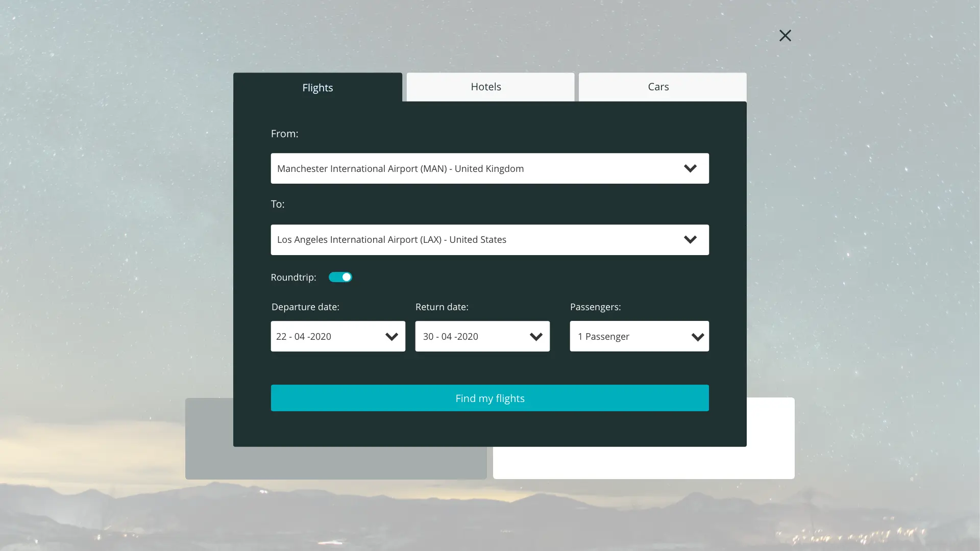Click the Departure date chevron arrow

tap(391, 337)
